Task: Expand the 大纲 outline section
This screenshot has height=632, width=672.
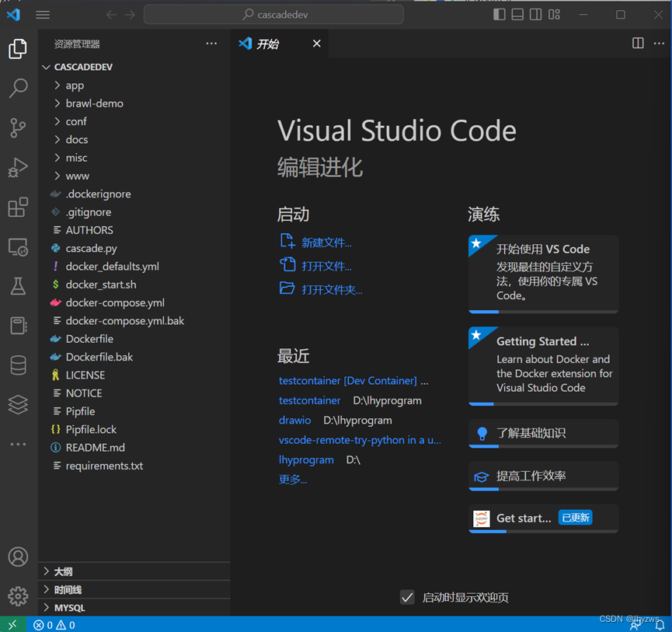Action: coord(134,571)
